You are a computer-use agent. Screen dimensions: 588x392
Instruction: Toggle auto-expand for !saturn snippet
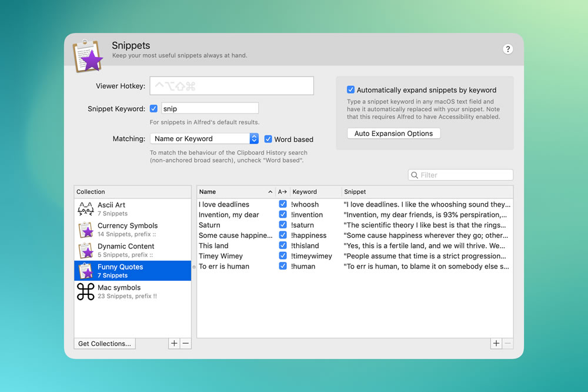(283, 224)
